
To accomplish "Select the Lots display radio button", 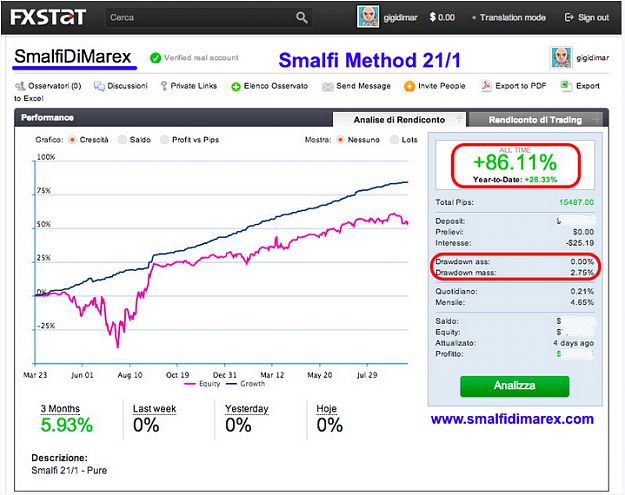I will coord(394,140).
